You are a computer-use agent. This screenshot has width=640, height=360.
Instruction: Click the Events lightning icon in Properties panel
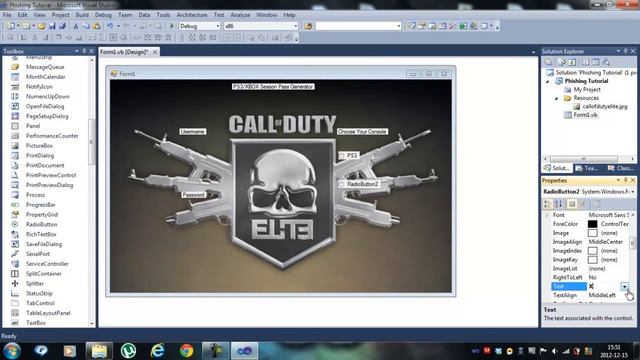click(x=583, y=204)
